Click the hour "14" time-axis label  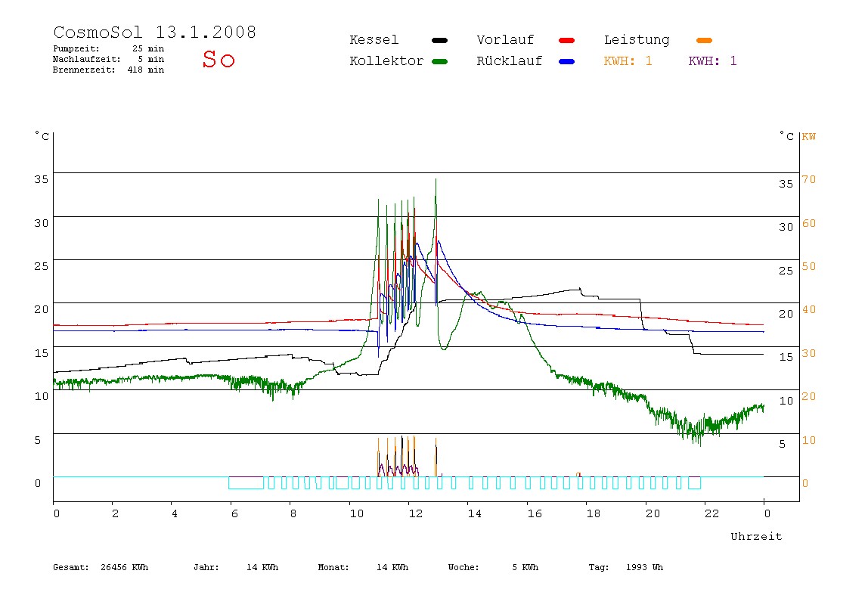(x=474, y=513)
